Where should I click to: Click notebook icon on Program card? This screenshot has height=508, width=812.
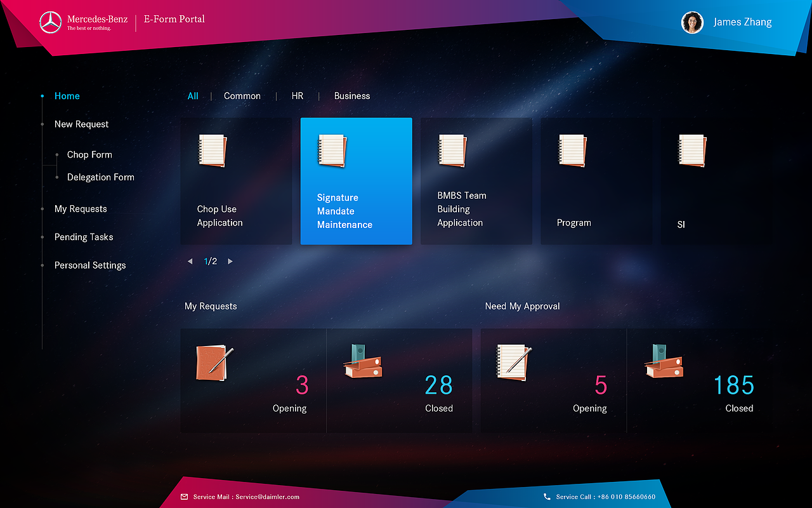[573, 150]
